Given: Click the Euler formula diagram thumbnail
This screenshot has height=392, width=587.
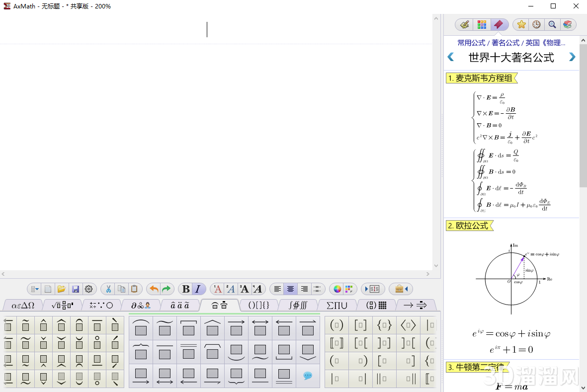Looking at the screenshot, I should 510,278.
